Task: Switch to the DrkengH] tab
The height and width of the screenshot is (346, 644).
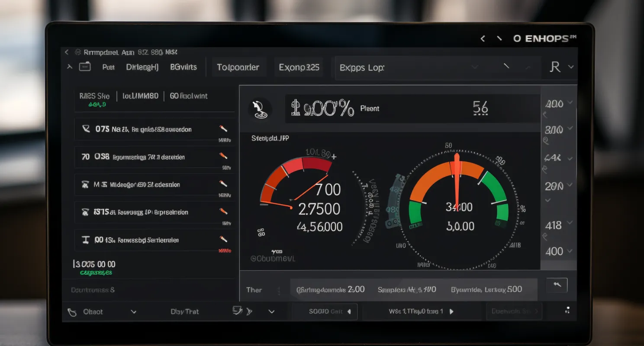Action: (x=142, y=67)
